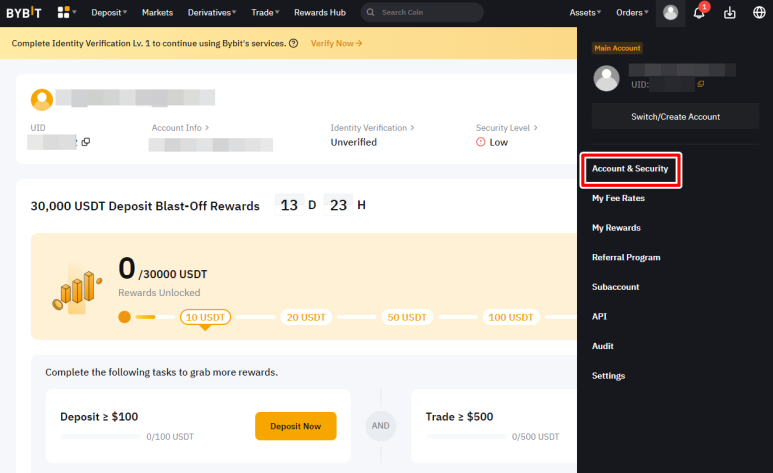Image resolution: width=773 pixels, height=473 pixels.
Task: Open Settings from the side menu
Action: pos(608,376)
